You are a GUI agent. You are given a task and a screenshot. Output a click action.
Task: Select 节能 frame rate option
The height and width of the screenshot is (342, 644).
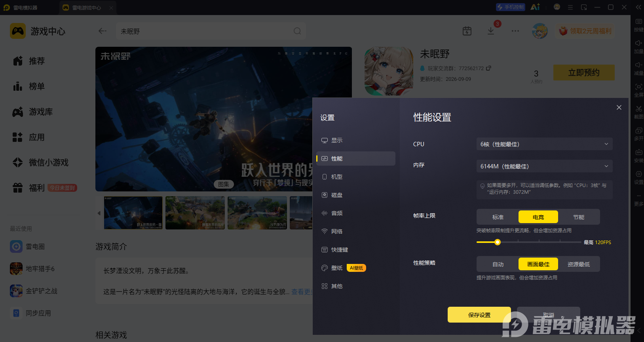(x=579, y=217)
